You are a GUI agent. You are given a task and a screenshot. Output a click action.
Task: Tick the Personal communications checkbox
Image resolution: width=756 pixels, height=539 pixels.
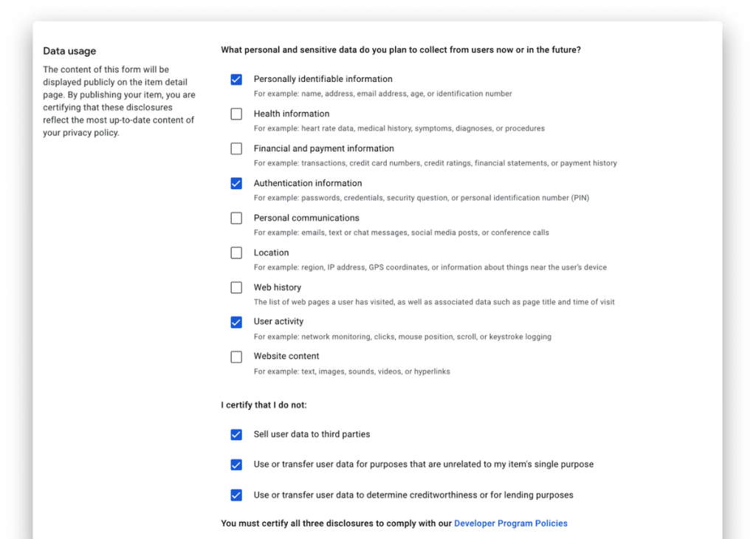pos(236,218)
